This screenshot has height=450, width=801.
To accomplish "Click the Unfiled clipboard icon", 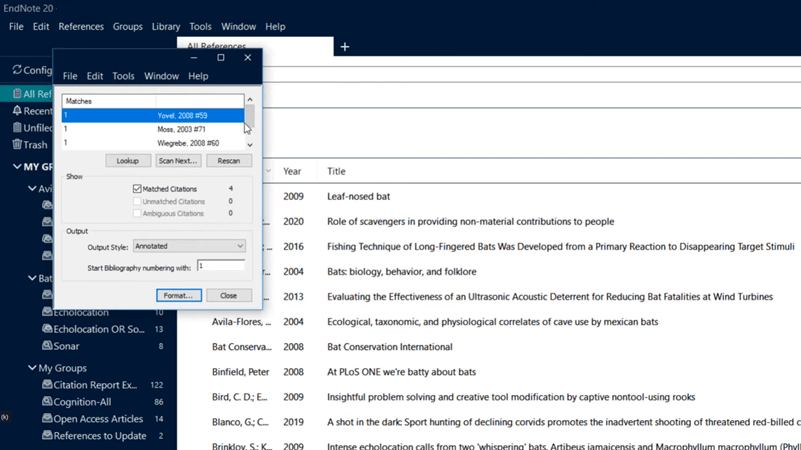I will coord(17,127).
